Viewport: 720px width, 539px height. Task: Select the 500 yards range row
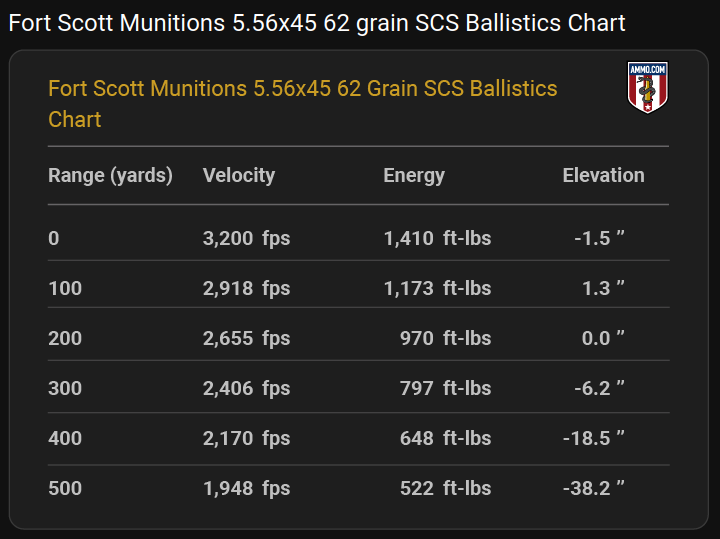point(359,488)
